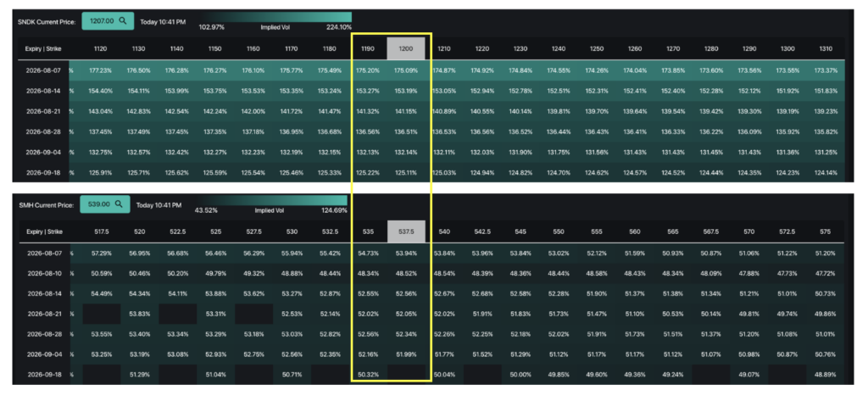Click the 51.99% implied vol cell
Screen dimensions: 868x396
tap(406, 354)
